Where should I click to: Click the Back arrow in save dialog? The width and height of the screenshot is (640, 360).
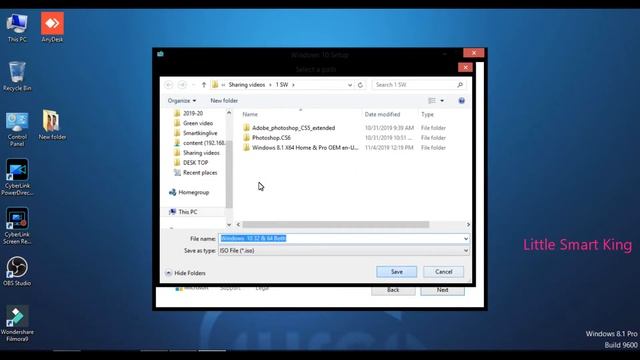coord(169,85)
